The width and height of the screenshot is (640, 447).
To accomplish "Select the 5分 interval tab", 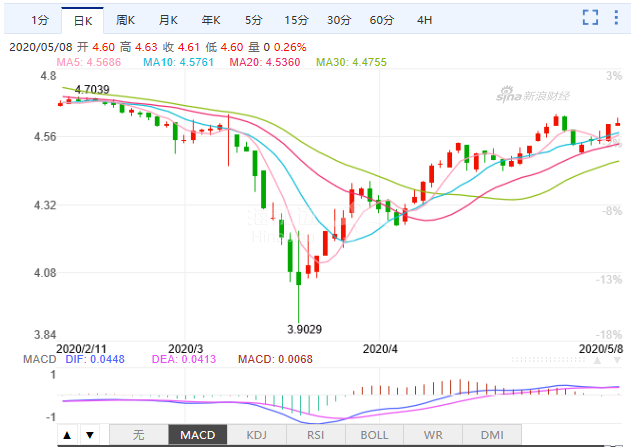I will pos(254,20).
